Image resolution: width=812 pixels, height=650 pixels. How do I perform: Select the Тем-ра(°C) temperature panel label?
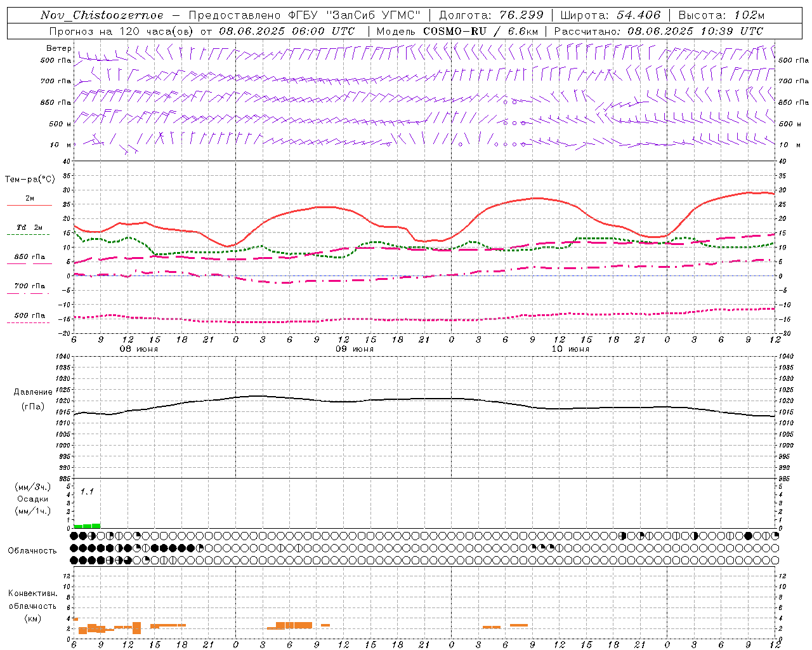30,180
